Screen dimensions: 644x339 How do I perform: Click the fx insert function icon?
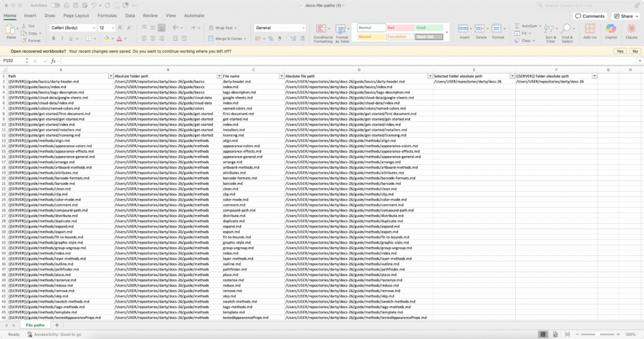coord(53,61)
